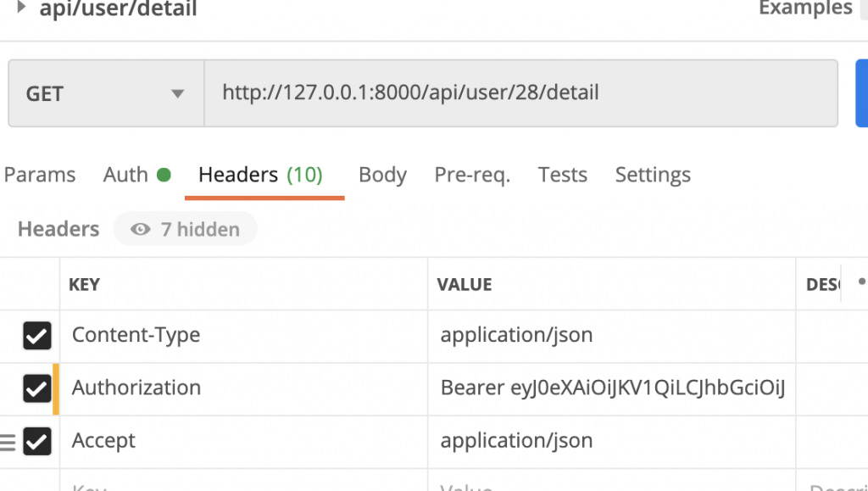The image size is (868, 491).
Task: Click the eye icon showing 7 hidden
Action: (141, 229)
